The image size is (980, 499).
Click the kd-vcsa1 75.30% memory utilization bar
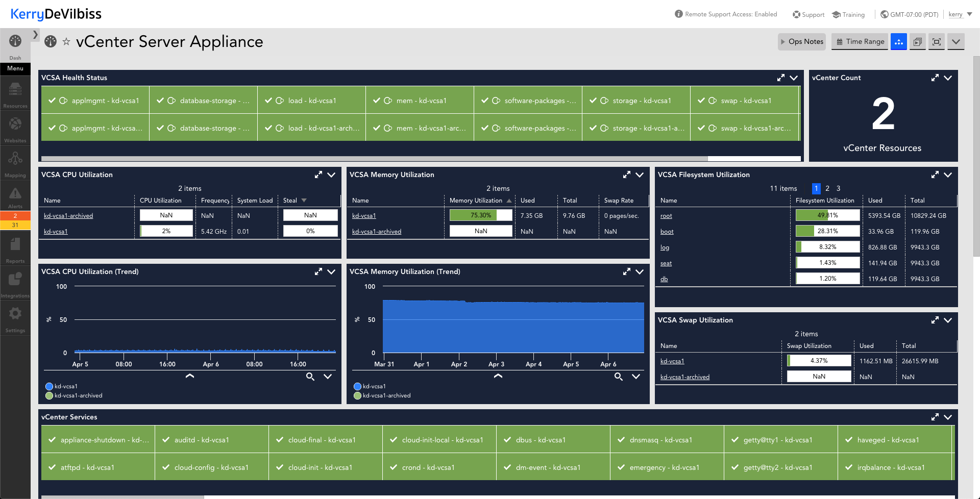(481, 215)
